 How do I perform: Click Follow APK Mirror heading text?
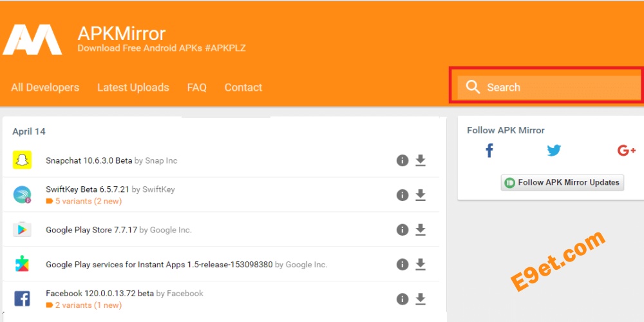click(x=506, y=130)
